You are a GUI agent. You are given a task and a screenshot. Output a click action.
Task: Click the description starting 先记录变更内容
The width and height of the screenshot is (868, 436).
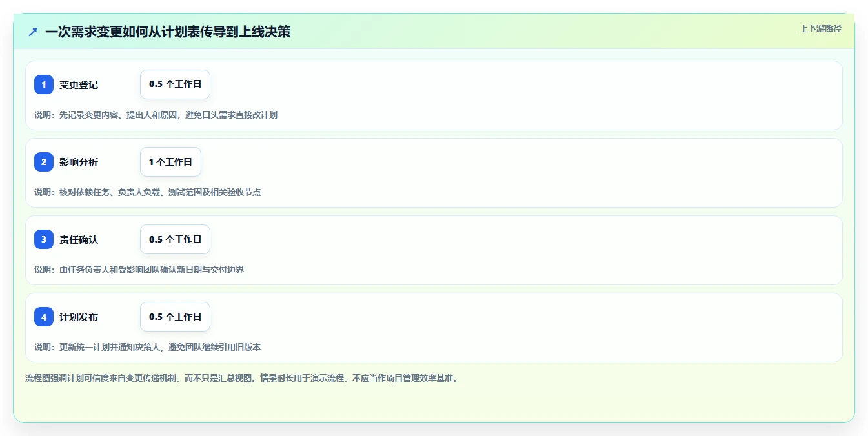156,115
